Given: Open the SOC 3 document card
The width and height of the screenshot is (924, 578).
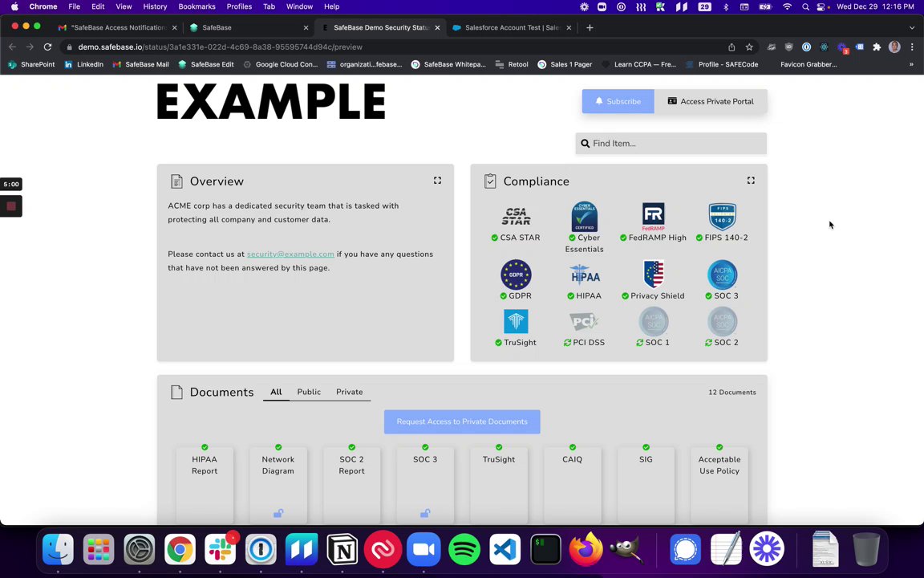Looking at the screenshot, I should (x=425, y=485).
